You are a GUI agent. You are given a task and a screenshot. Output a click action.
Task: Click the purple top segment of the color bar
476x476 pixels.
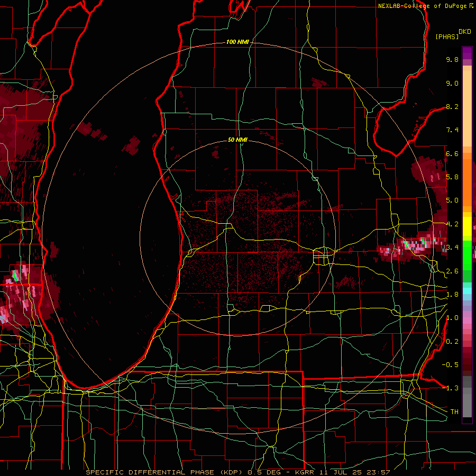467,53
